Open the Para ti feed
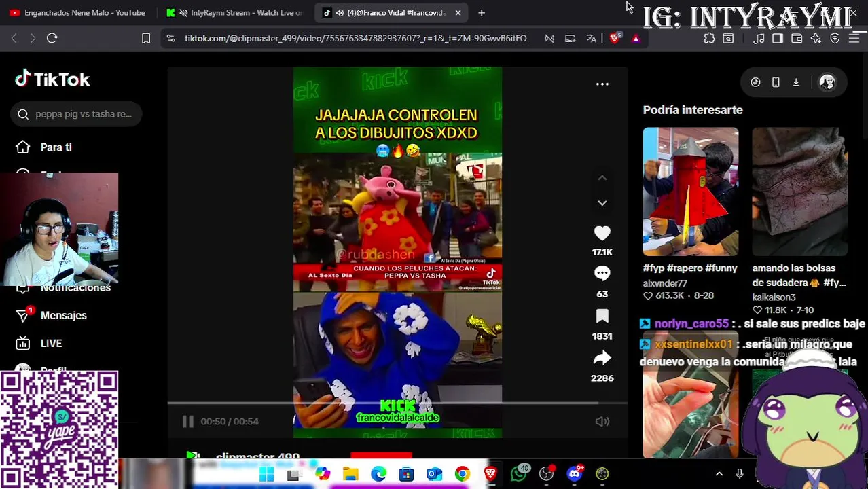 click(56, 147)
